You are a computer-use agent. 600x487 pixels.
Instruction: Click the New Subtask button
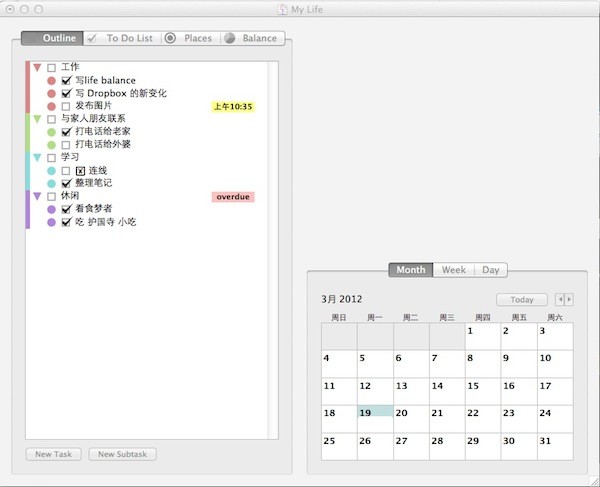[x=122, y=454]
